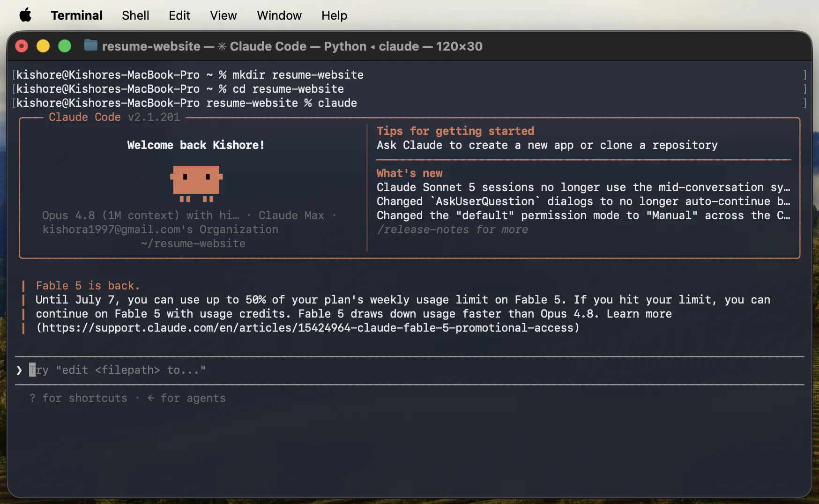Click the green zoom window button
Viewport: 819px width, 504px height.
pyautogui.click(x=65, y=46)
